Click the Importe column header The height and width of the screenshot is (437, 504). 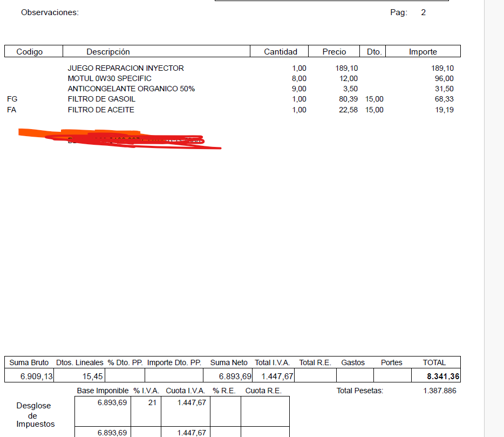coord(423,52)
